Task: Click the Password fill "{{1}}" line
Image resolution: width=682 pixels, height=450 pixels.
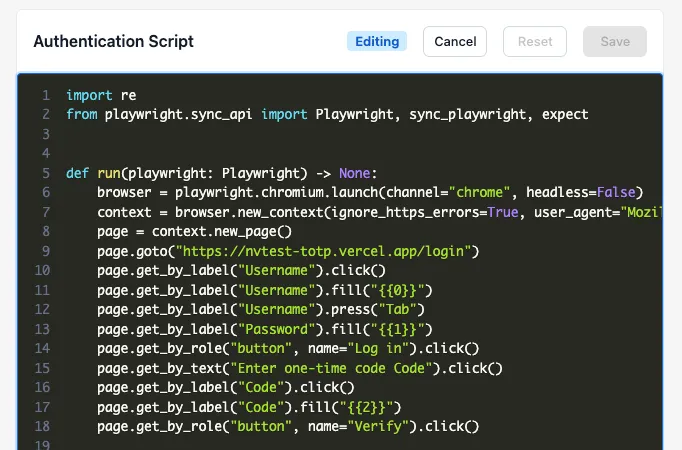Action: click(265, 329)
